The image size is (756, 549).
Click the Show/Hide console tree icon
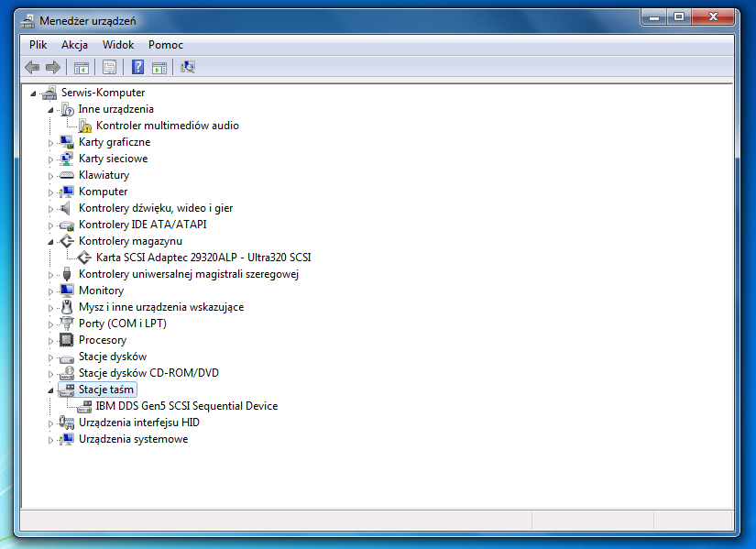pyautogui.click(x=82, y=67)
